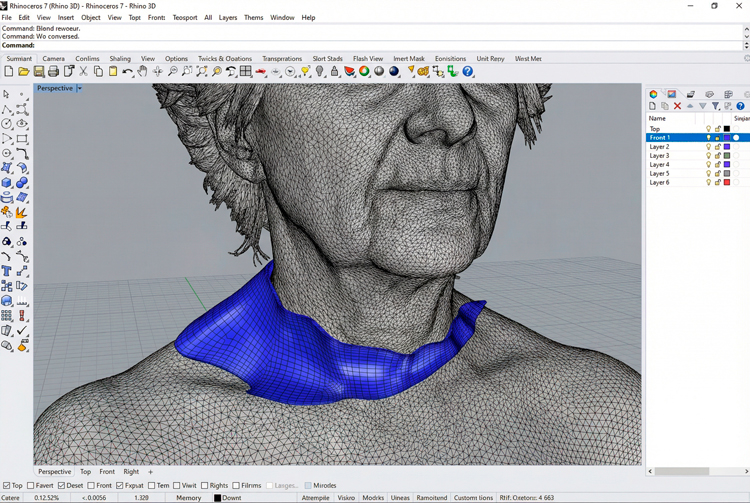Uncheck the Deset osnap checkbox

(62, 485)
